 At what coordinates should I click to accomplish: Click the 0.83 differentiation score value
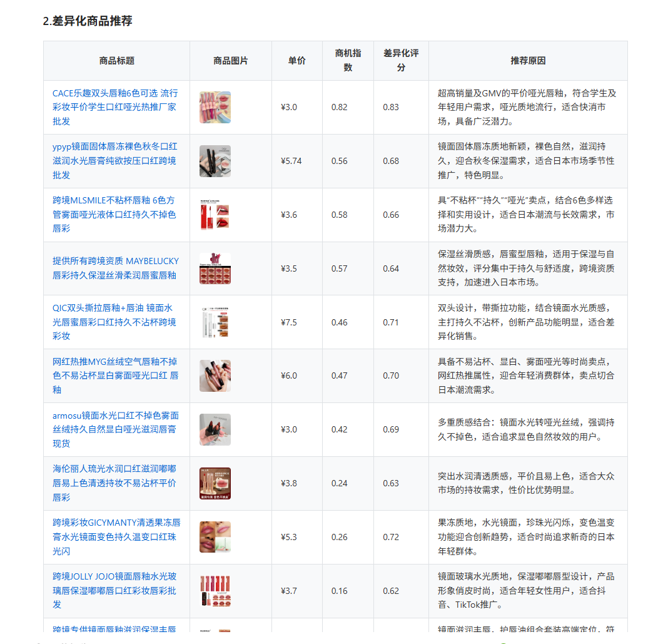click(x=391, y=108)
